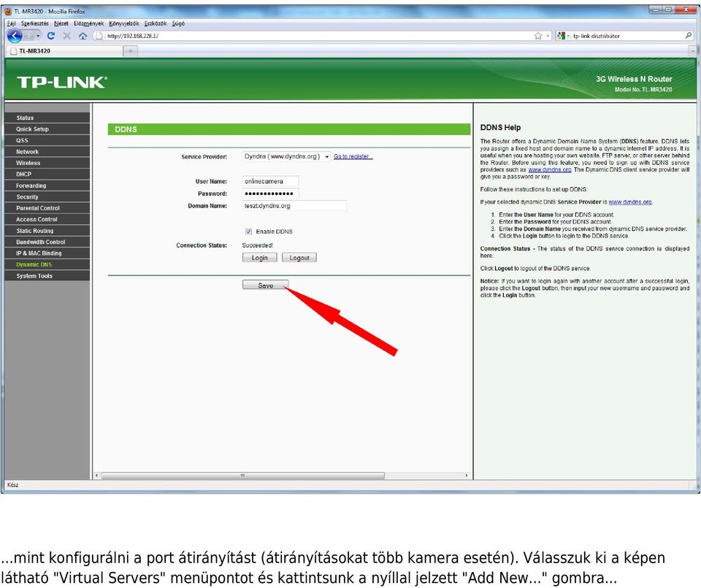Open a new tab with plus button

[x=131, y=51]
